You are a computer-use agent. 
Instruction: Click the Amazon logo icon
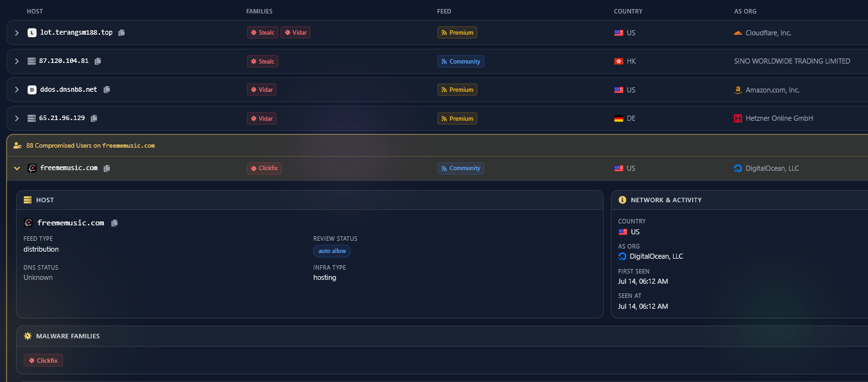click(738, 90)
